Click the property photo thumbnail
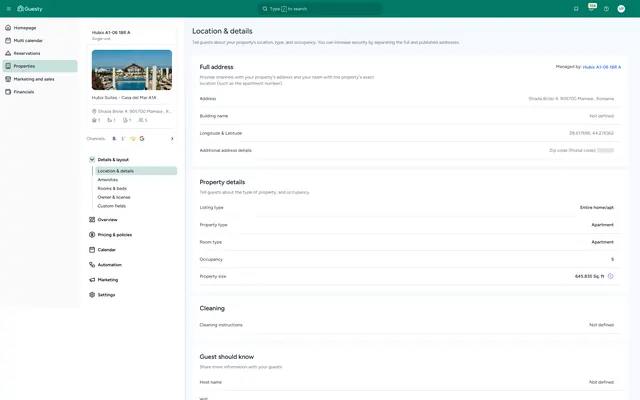Screen dimensions: 640x400 click(132, 70)
